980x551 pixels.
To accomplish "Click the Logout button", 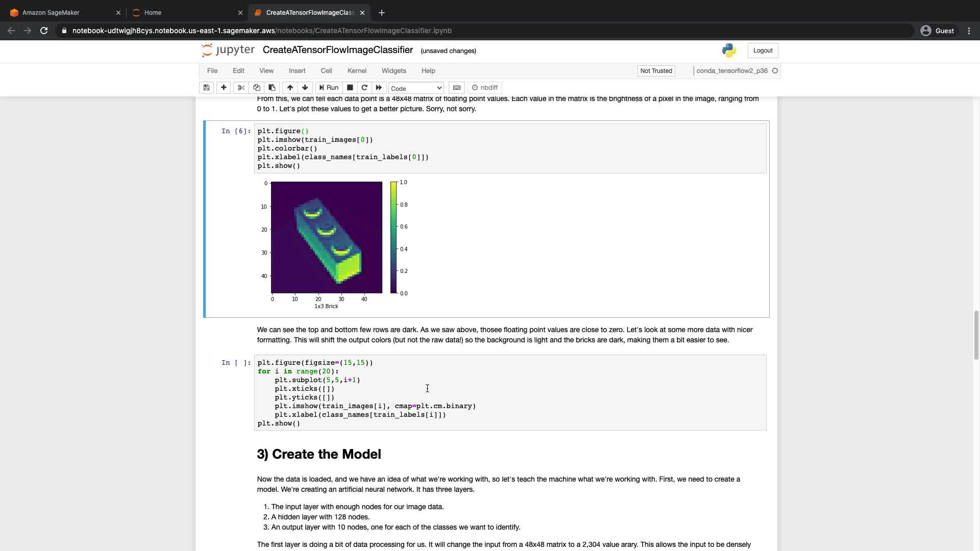I will (763, 51).
